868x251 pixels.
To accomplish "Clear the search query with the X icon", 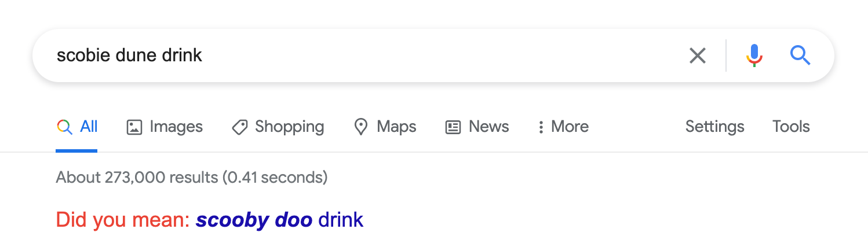I will pyautogui.click(x=698, y=56).
